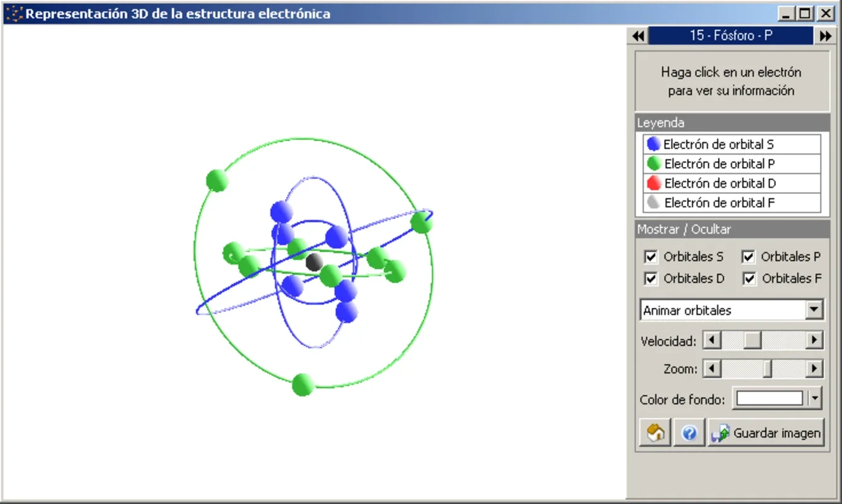
Task: Open the Animar orbitales dropdown
Action: (x=814, y=310)
